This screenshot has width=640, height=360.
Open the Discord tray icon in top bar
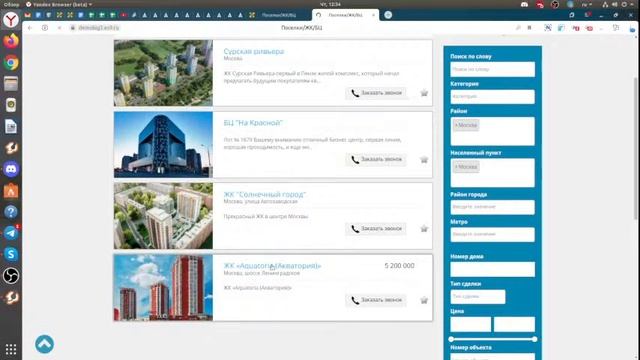524,4
